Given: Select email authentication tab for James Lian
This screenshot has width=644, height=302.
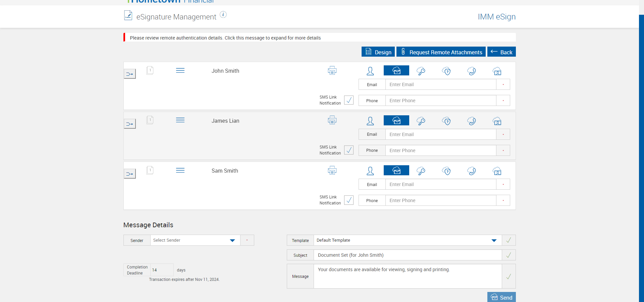Looking at the screenshot, I should pyautogui.click(x=396, y=120).
